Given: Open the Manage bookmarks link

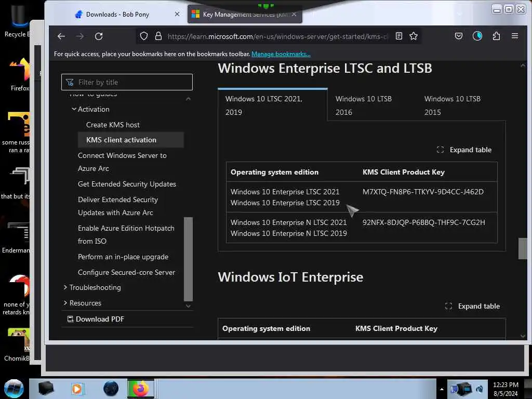Looking at the screenshot, I should point(281,54).
